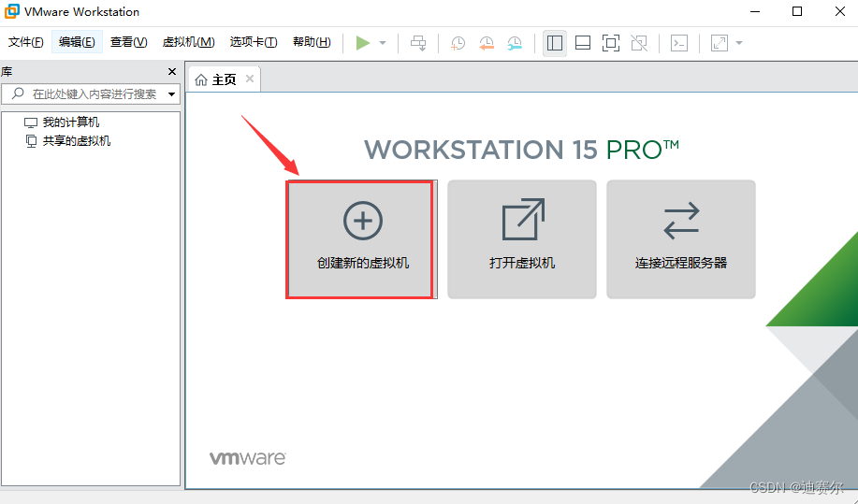Click the Take Snapshot clock icon

point(458,43)
